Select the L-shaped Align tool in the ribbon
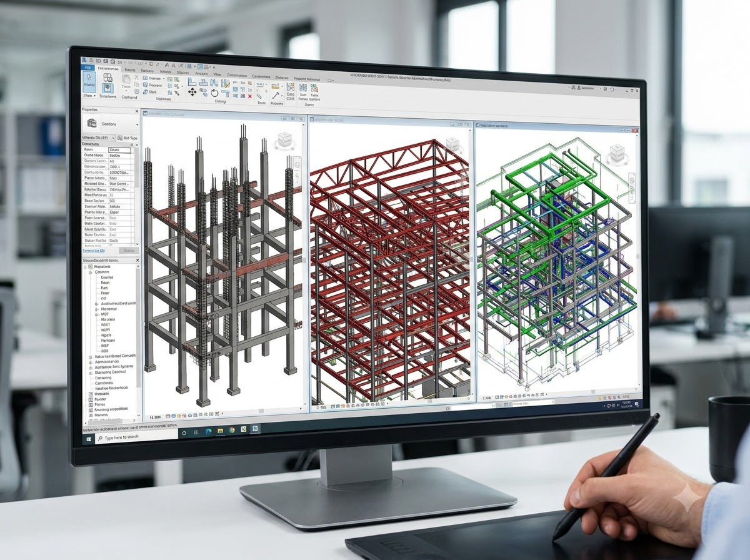Image resolution: width=750 pixels, height=560 pixels. coord(192,82)
